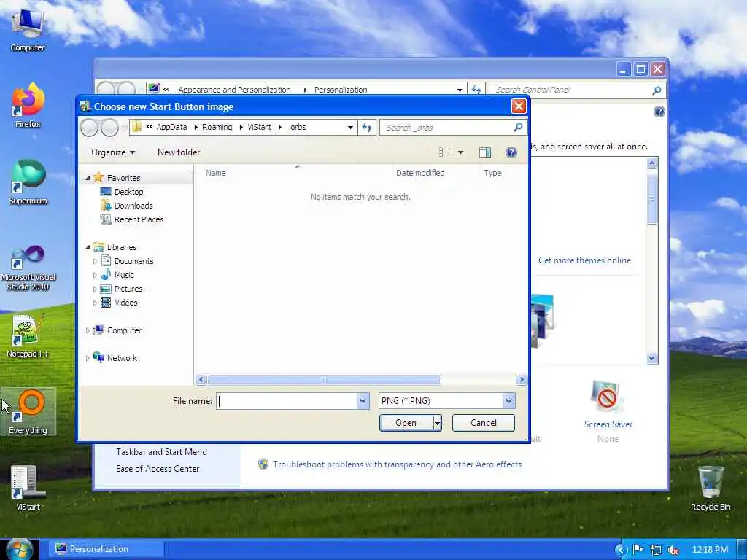Click the file list horizontal scrollbar thumb
The image size is (747, 560).
(324, 380)
